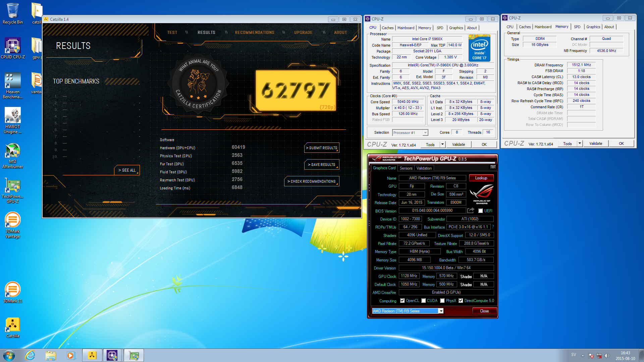
Task: Open Validation tab in GPU-Z
Action: tap(424, 168)
